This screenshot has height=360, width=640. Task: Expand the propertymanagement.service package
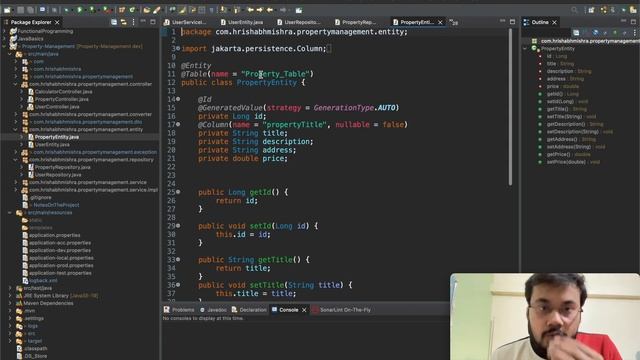pos(16,182)
